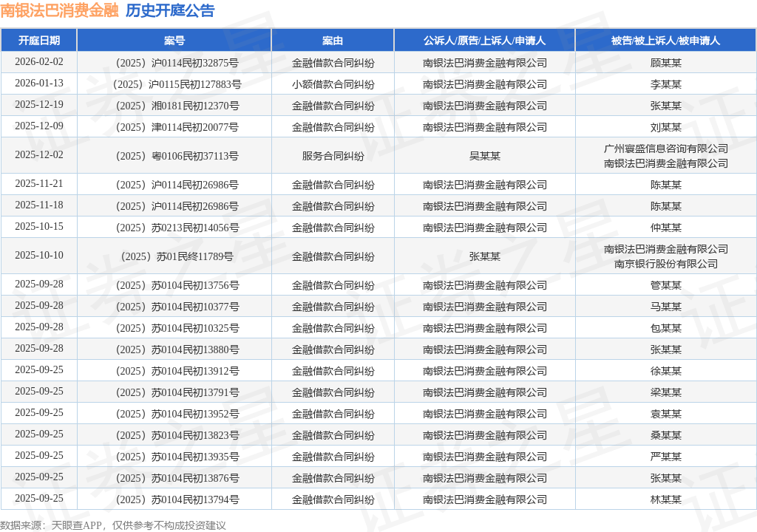Click the 被告/被上诉人/被申请人 column header
757x532 pixels.
[x=666, y=41]
